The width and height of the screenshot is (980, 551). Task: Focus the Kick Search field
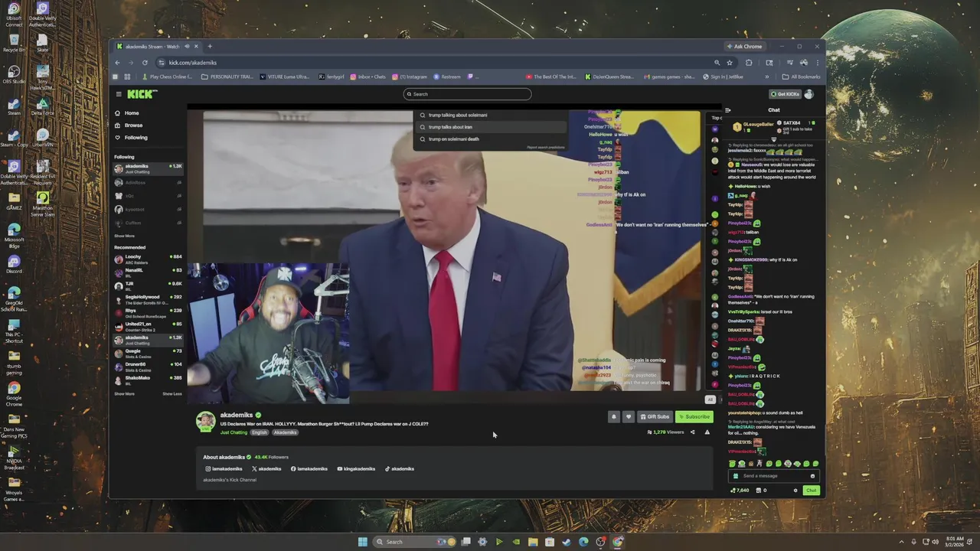tap(467, 94)
